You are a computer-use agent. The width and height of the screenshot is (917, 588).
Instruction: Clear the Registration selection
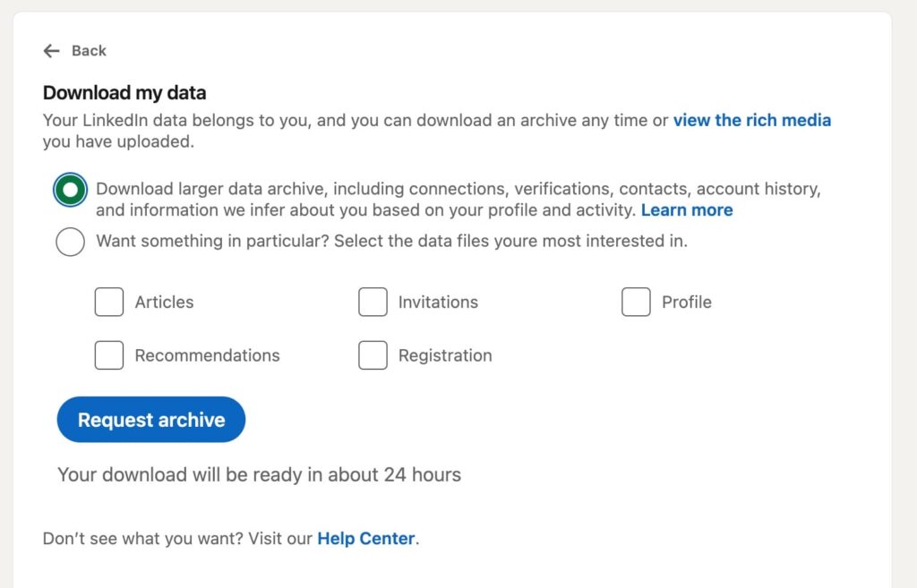(373, 354)
